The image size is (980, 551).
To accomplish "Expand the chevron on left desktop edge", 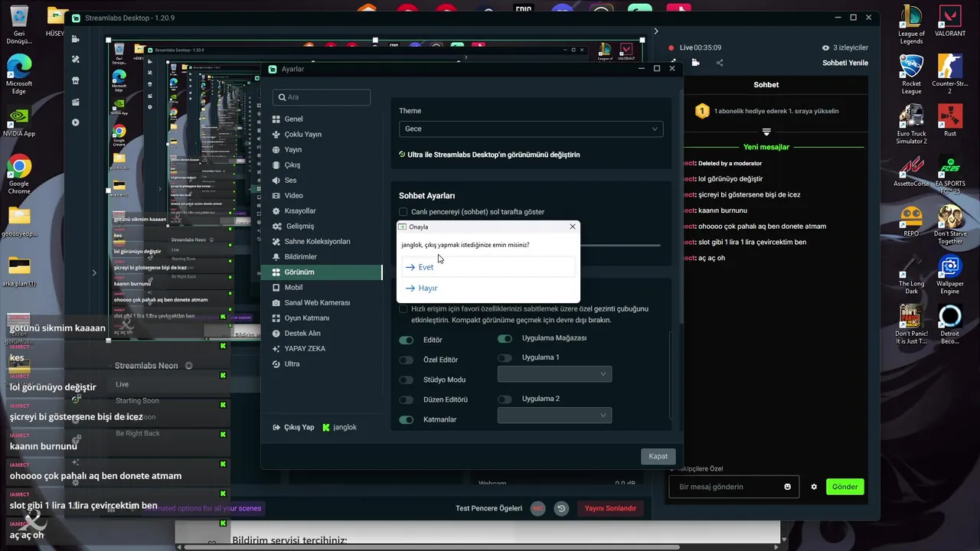I will click(x=95, y=272).
